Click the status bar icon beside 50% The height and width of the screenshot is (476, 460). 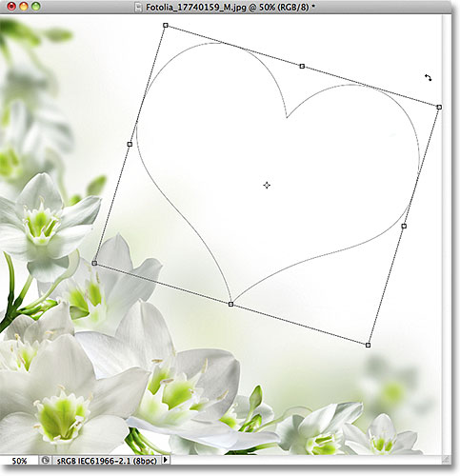[46, 460]
